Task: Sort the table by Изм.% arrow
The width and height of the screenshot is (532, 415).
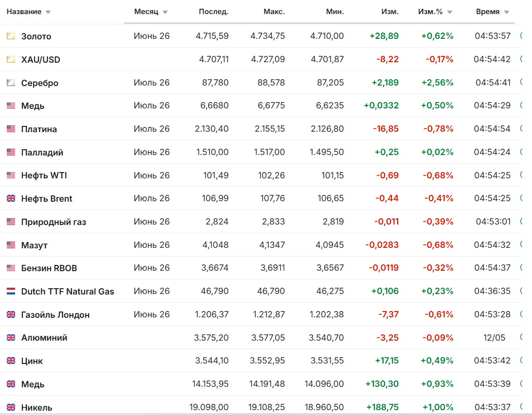Action: 449,12
